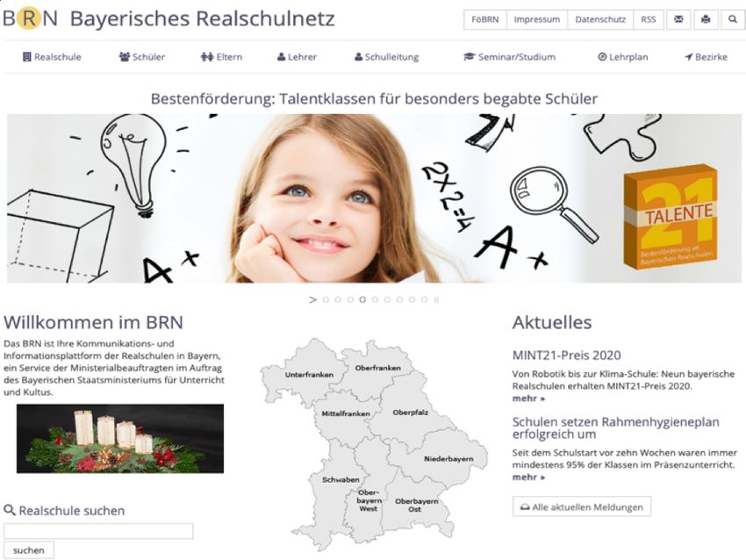Expand the Seminar/Studium navigation menu

point(509,57)
